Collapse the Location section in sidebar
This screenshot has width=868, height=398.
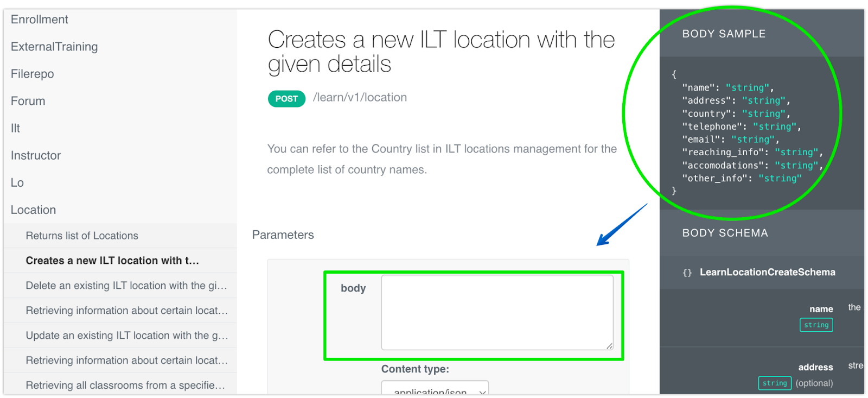(x=34, y=210)
